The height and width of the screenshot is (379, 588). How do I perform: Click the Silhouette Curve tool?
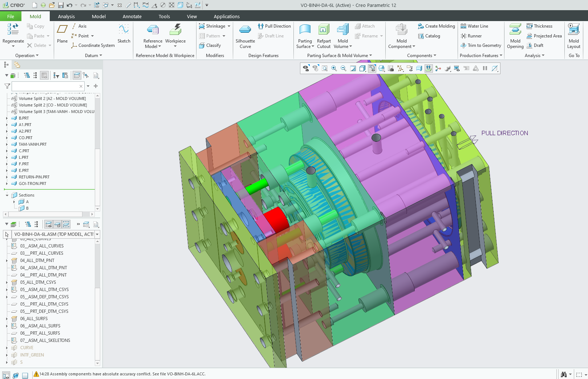[x=245, y=36]
